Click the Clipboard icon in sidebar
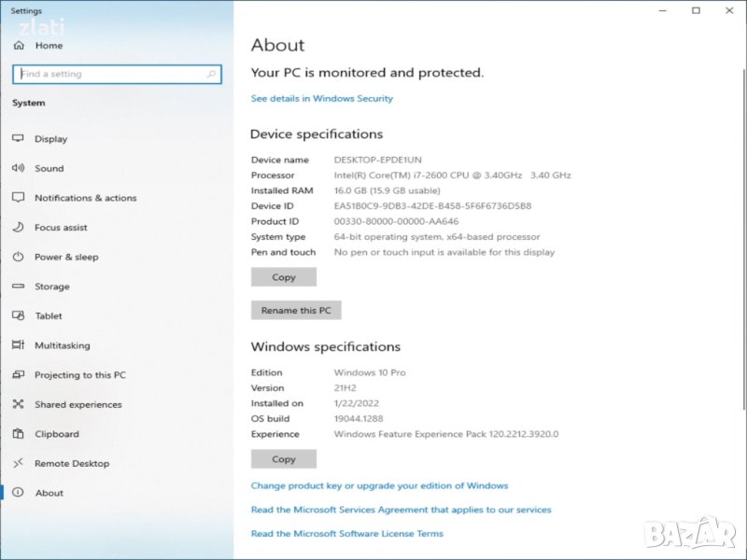The height and width of the screenshot is (560, 747). click(18, 434)
